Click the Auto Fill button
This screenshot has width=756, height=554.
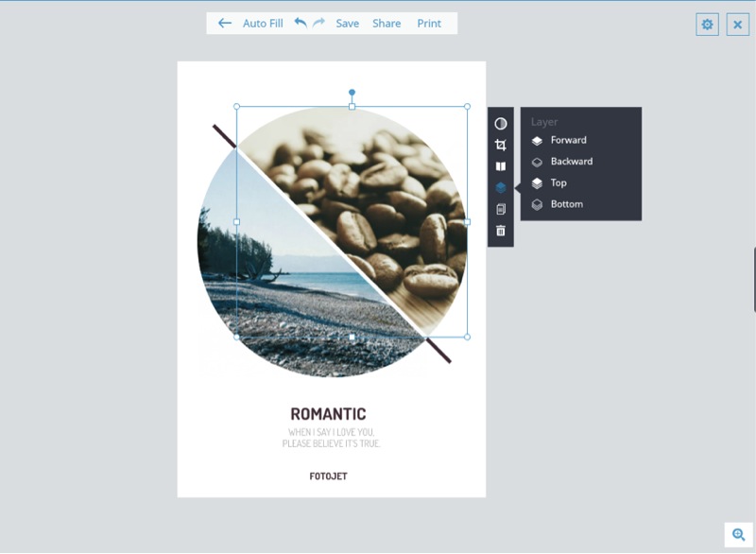[263, 24]
